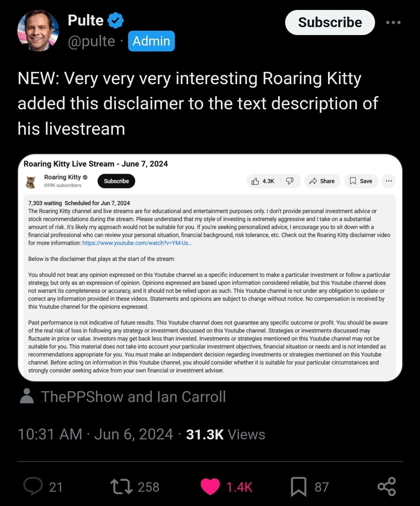Open the @pulte handle link
The width and height of the screenshot is (420, 506).
point(91,41)
